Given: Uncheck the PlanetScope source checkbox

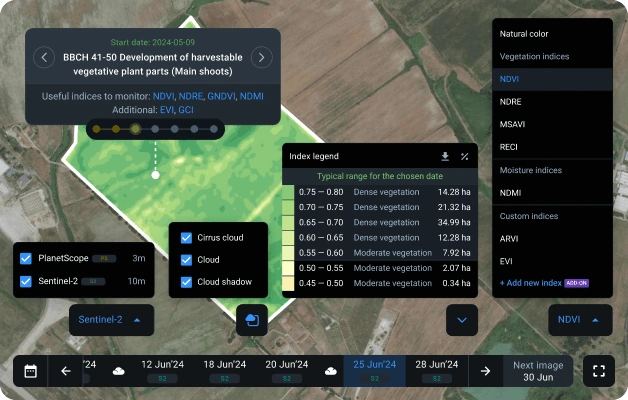Looking at the screenshot, I should point(26,258).
